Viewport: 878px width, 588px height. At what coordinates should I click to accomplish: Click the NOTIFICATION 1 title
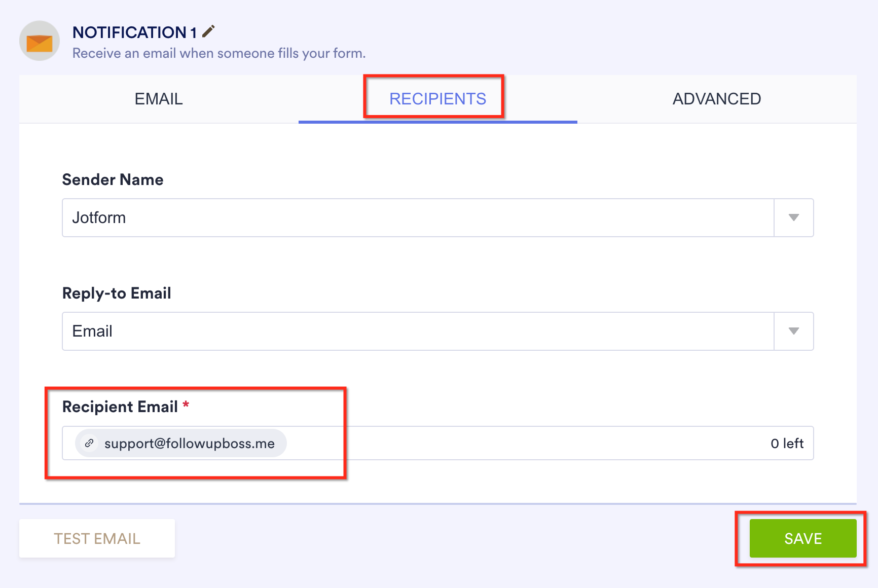[134, 32]
